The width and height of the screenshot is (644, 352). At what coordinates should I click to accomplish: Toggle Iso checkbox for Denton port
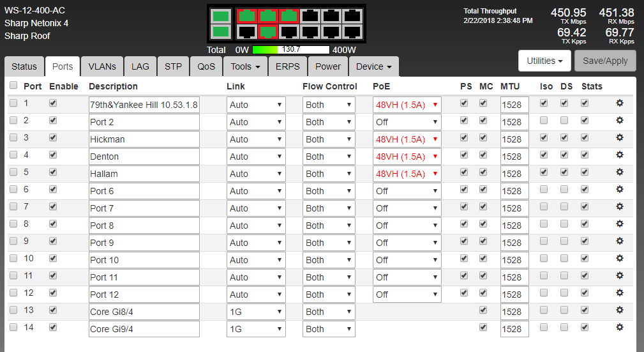[544, 155]
